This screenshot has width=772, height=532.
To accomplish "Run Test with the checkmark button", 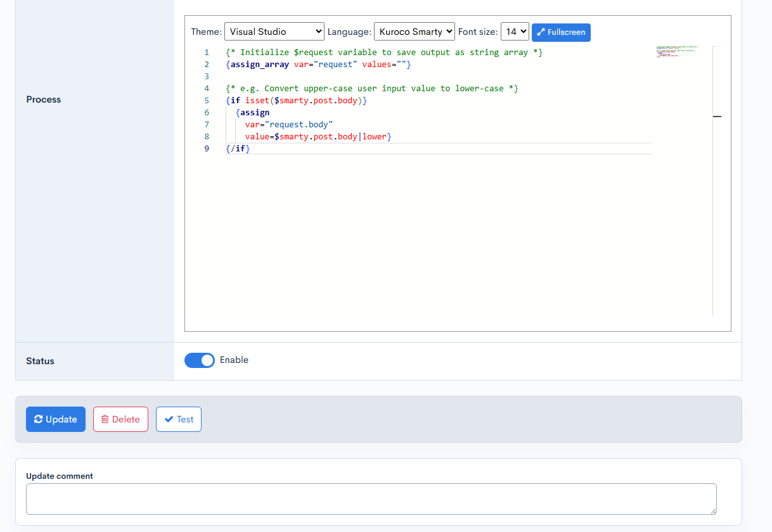I will pyautogui.click(x=179, y=419).
